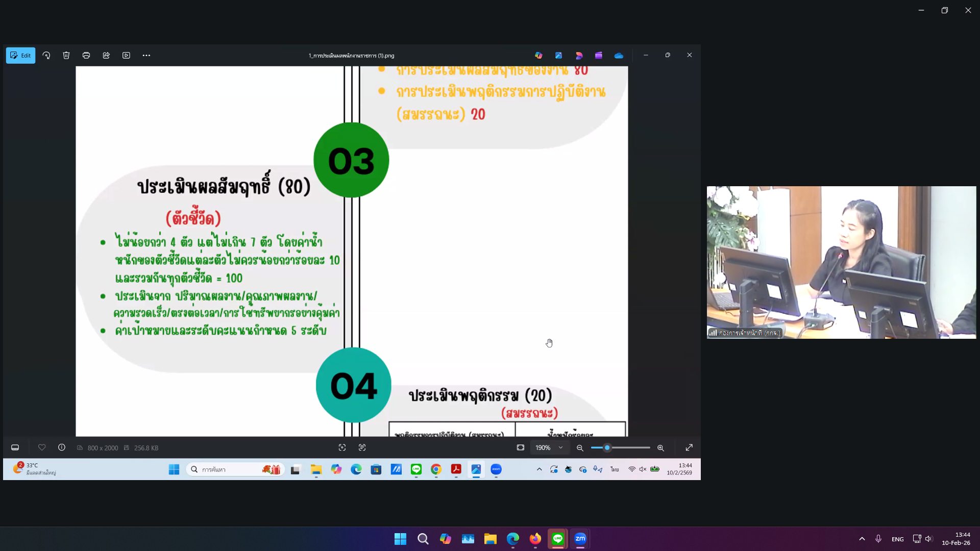The image size is (980, 551).
Task: Delete the current photo
Action: tap(66, 55)
